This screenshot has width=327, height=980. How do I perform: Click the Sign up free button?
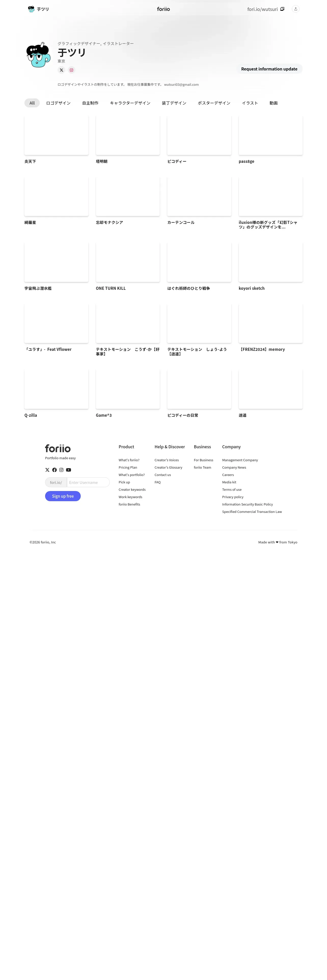coord(63,496)
